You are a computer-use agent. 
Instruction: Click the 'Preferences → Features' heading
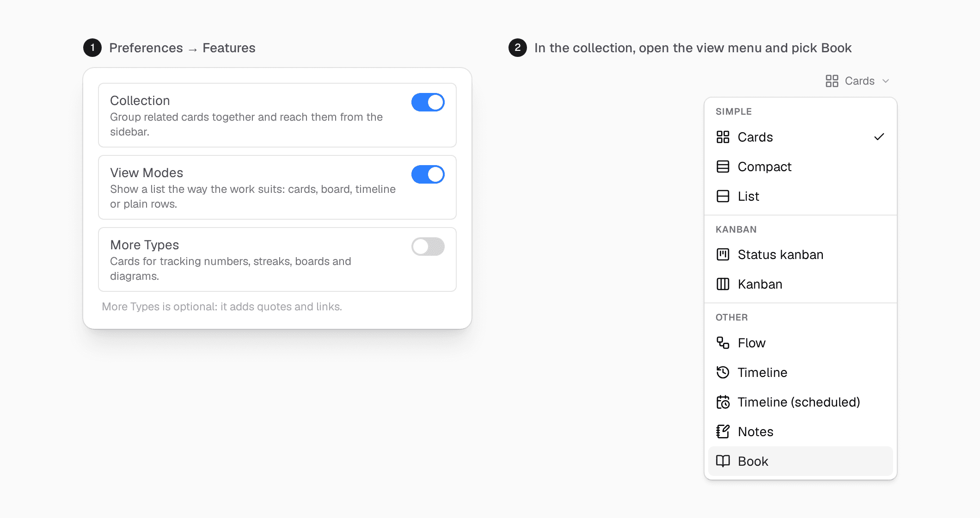(182, 48)
